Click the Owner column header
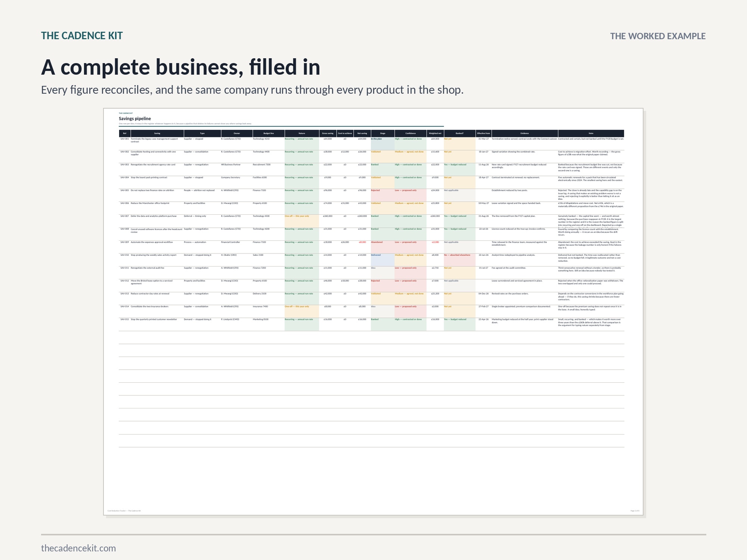Viewport: 747px width, 560px height. 237,133
